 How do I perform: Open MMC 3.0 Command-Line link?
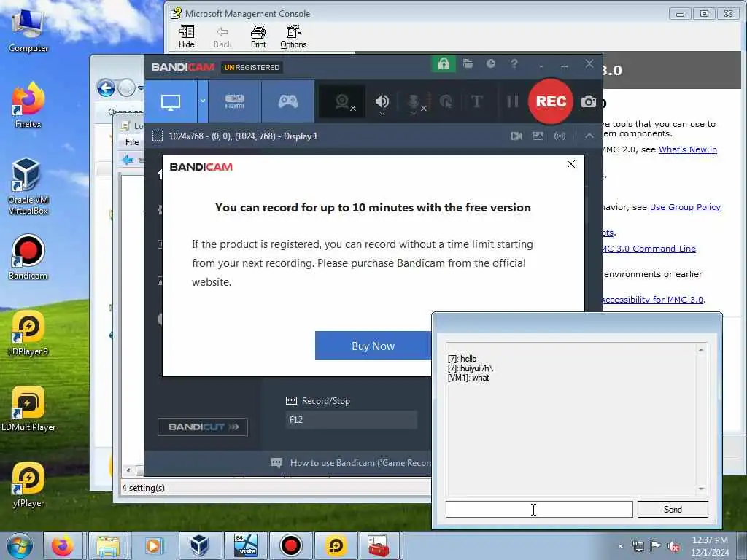coord(649,249)
